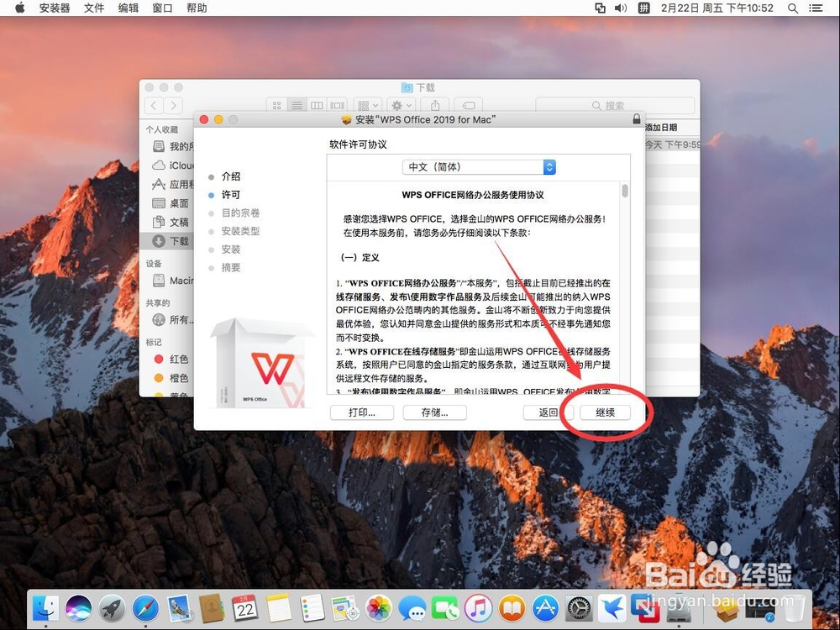Open Finder from the Dock
The height and width of the screenshot is (630, 840).
45,608
